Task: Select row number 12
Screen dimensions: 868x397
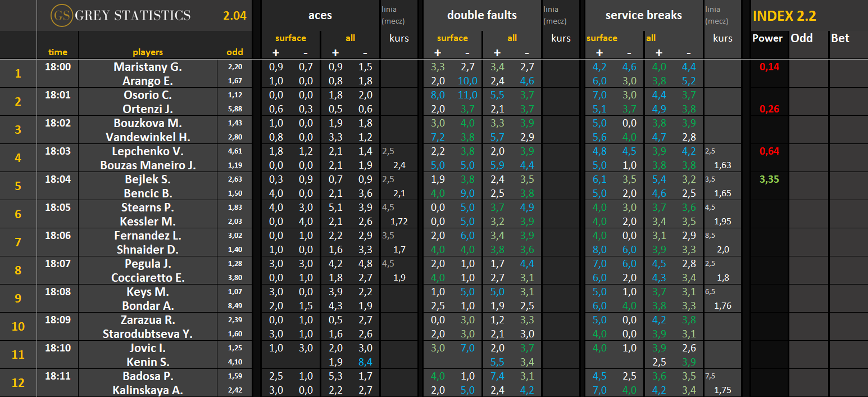Action: tap(18, 382)
